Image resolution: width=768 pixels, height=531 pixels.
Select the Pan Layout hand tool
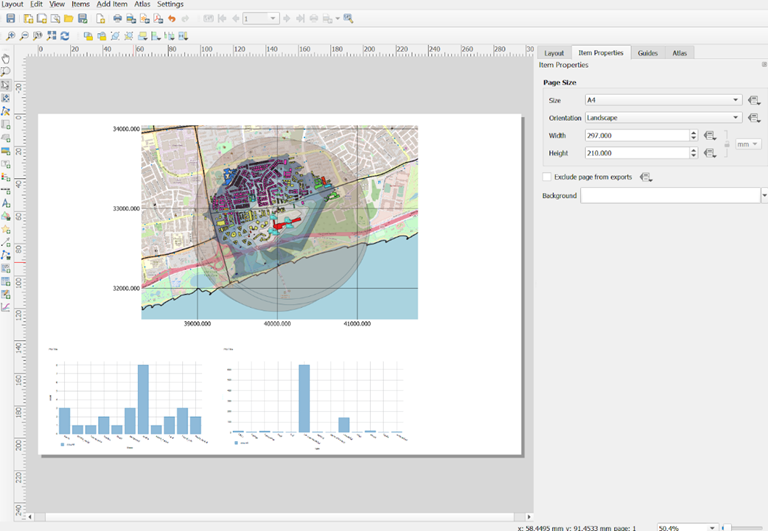tap(6, 59)
